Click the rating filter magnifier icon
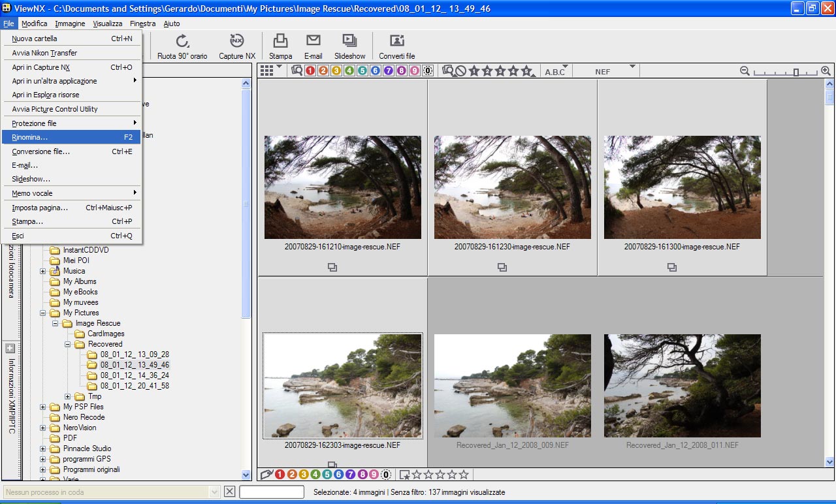Screen dimensions: 836x504 point(447,71)
